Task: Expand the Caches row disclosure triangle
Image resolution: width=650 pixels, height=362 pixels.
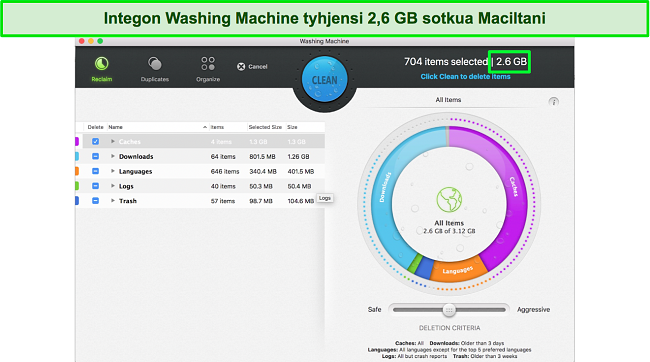Action: 113,141
